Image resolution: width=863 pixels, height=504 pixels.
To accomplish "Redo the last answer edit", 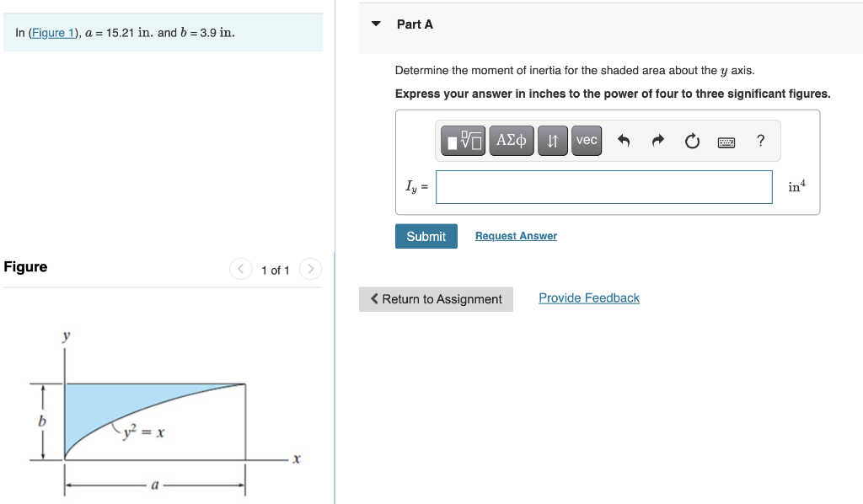I will 657,141.
